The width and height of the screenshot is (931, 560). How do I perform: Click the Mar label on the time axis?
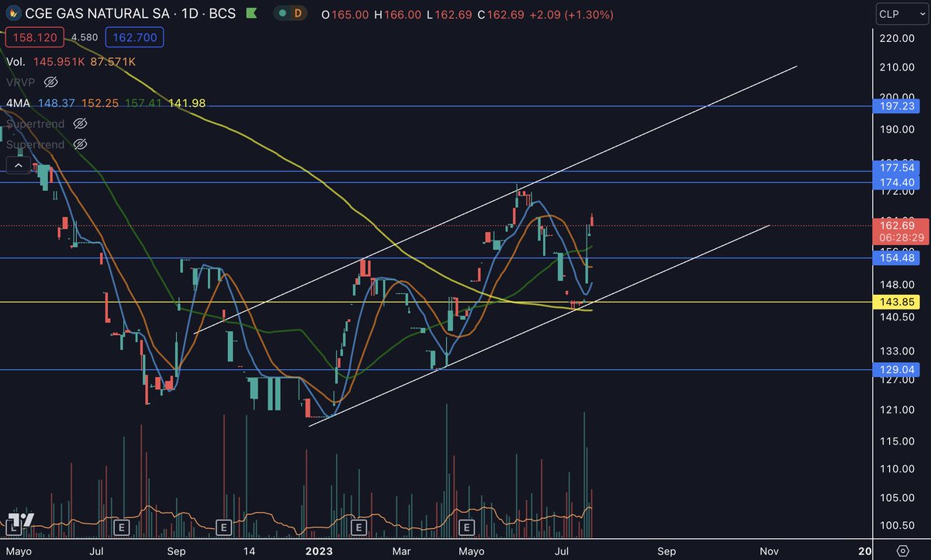(401, 551)
